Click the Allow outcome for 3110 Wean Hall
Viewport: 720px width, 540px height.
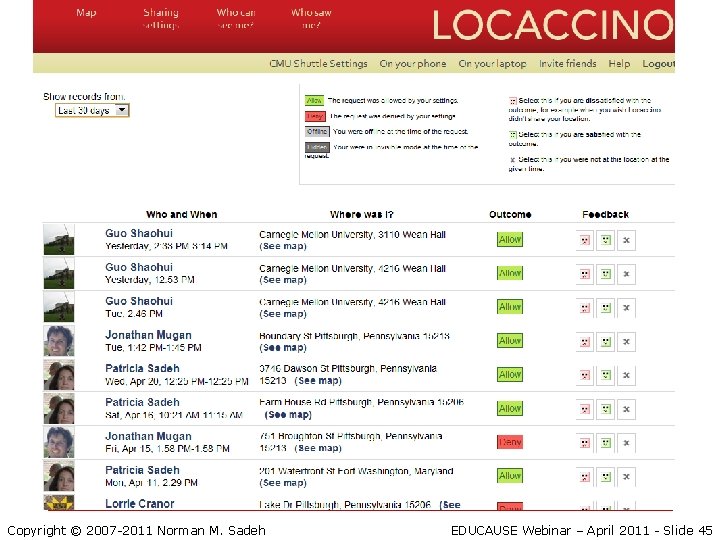(510, 240)
